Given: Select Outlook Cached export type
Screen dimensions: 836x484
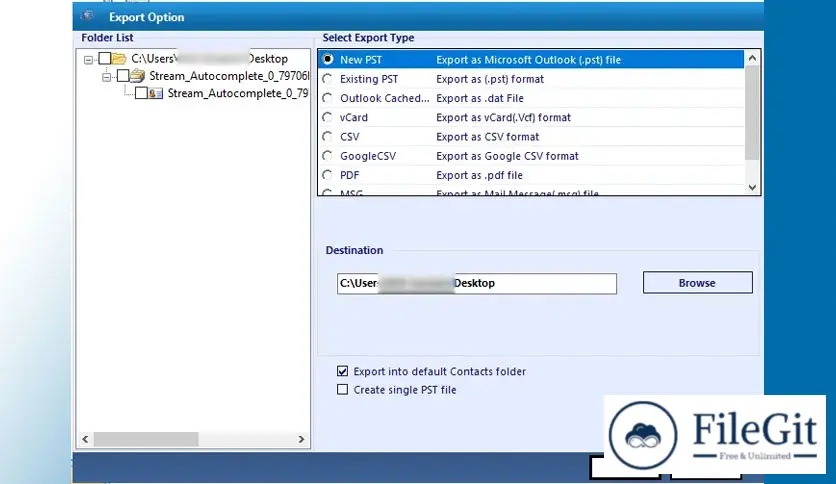Looking at the screenshot, I should (327, 98).
